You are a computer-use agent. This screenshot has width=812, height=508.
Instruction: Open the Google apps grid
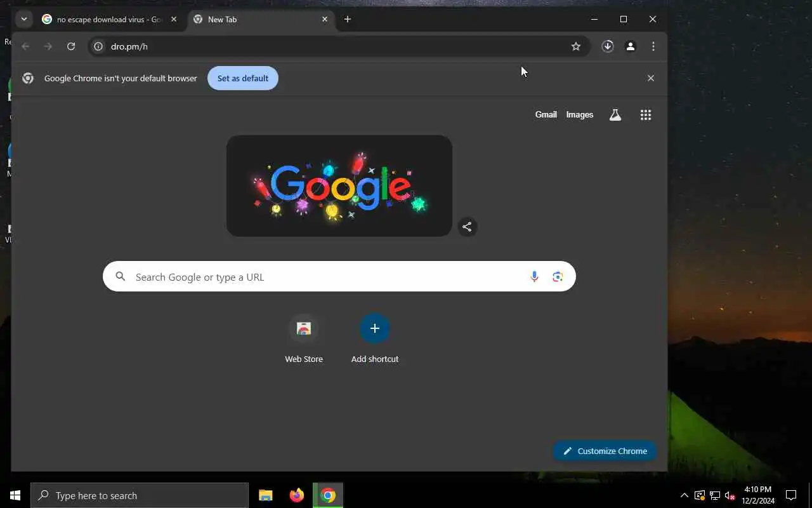[646, 115]
